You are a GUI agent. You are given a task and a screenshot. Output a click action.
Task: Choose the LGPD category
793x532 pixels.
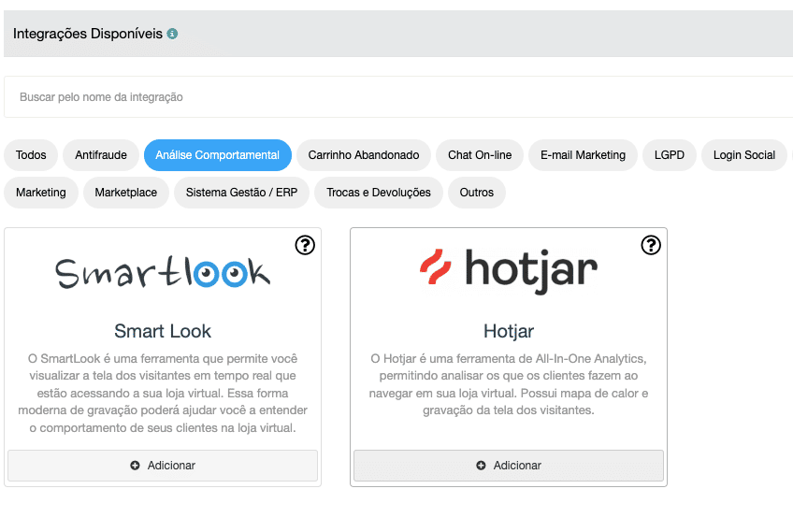670,155
